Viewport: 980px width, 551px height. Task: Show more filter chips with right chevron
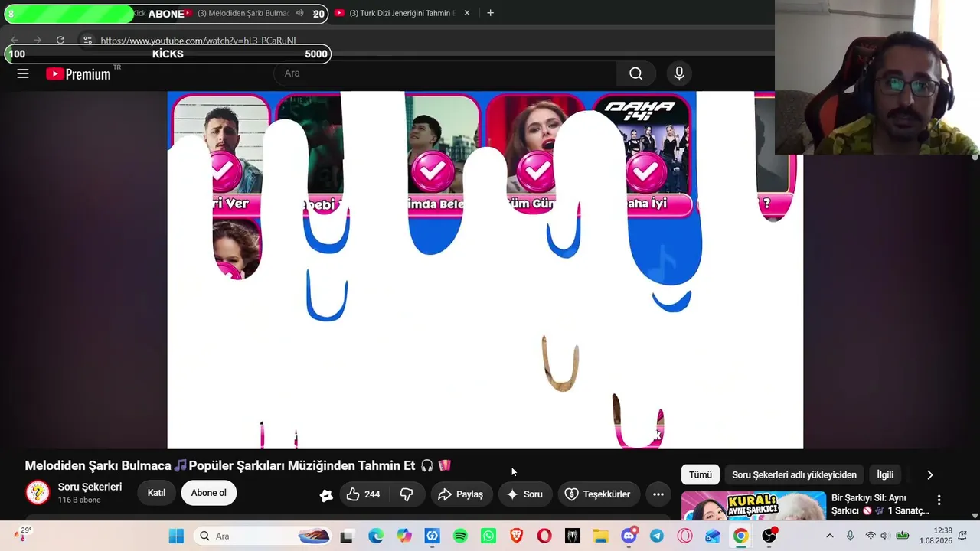tap(930, 474)
